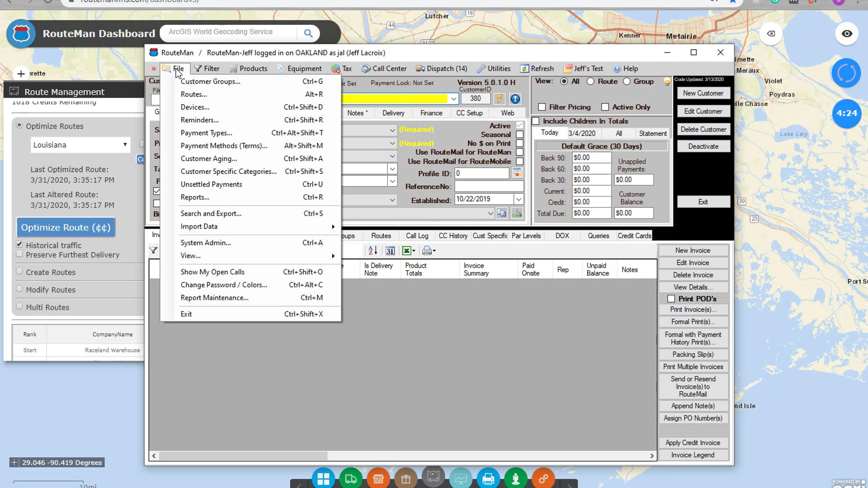868x488 pixels.
Task: Expand the View submenu
Action: point(251,256)
